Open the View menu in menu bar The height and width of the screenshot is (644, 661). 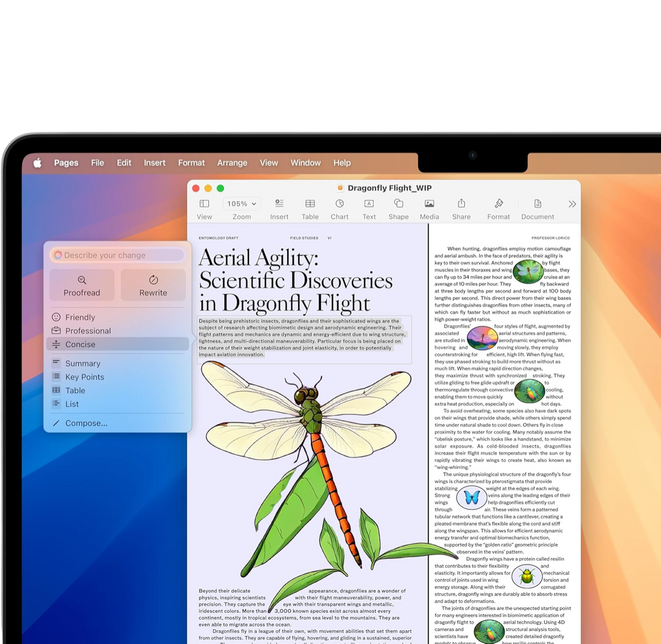click(x=269, y=163)
